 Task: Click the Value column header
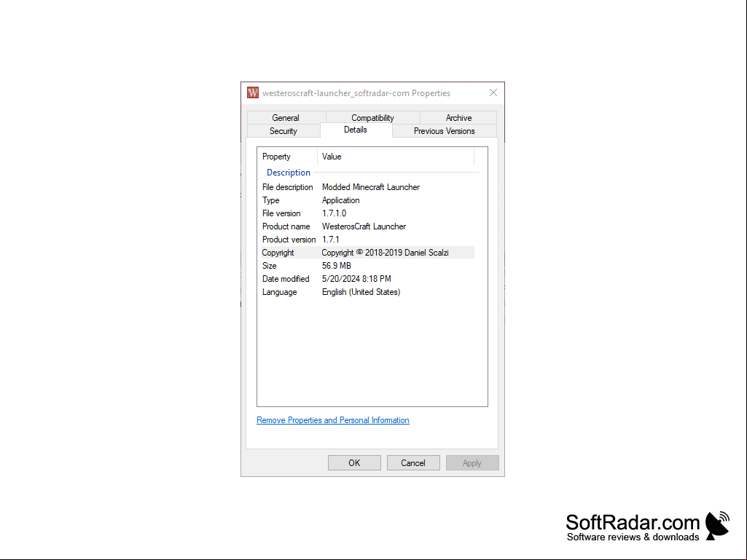click(x=396, y=157)
